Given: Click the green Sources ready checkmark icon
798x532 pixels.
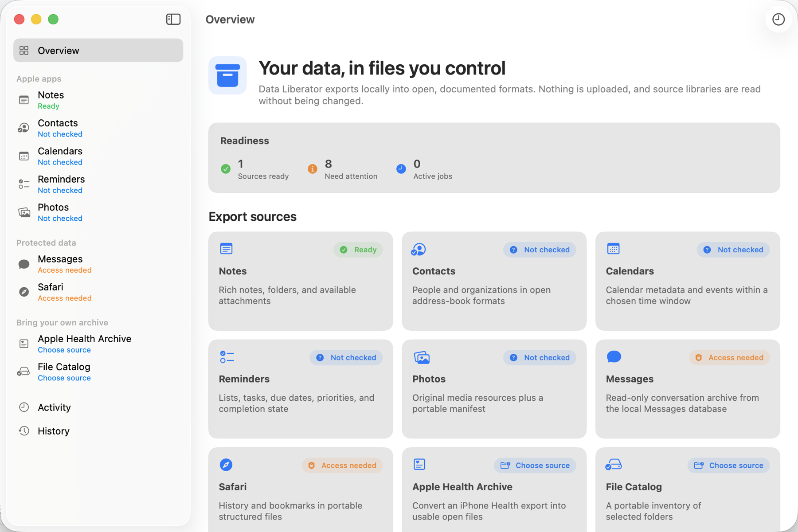Looking at the screenshot, I should point(226,169).
